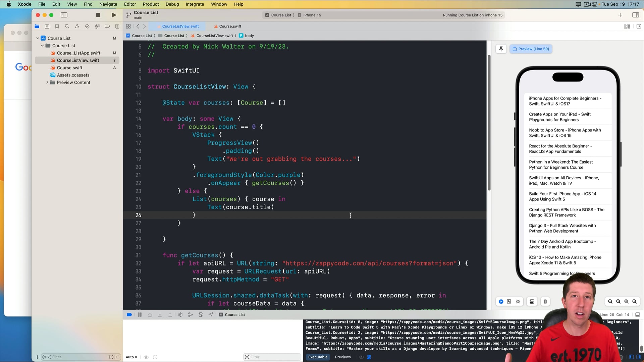The image size is (644, 362).
Task: Open the preview Variants grid
Action: [x=518, y=302]
